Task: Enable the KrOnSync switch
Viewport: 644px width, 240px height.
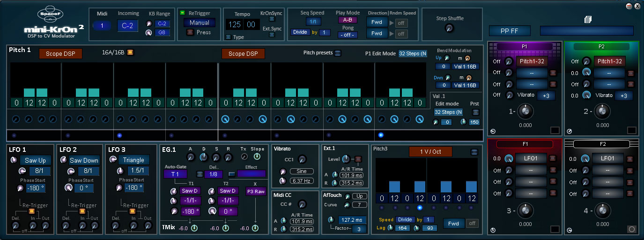Action: tap(272, 19)
